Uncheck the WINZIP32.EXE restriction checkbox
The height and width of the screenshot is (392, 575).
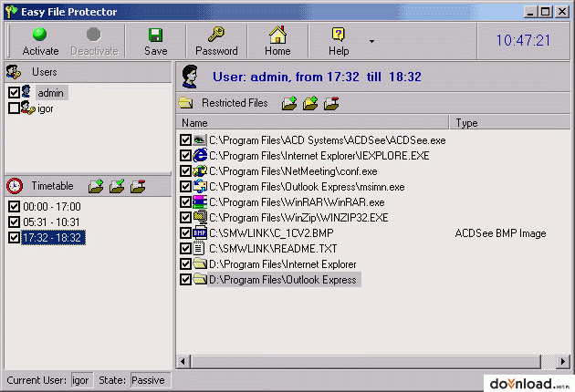(185, 217)
